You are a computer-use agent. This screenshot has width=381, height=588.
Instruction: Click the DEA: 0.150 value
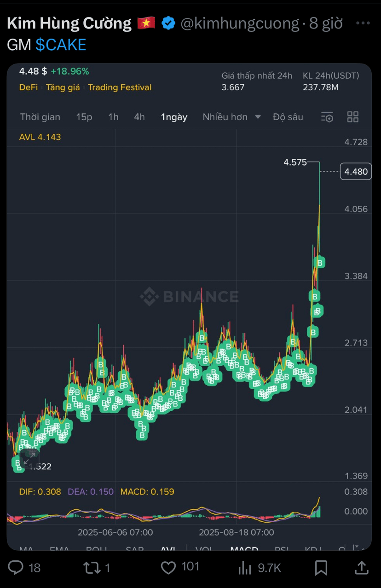[x=91, y=492]
